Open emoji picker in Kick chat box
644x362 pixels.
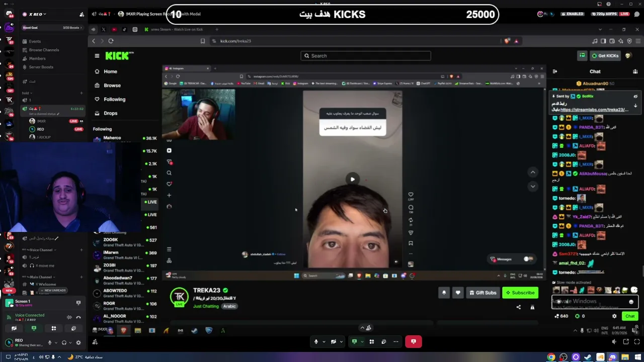631,302
